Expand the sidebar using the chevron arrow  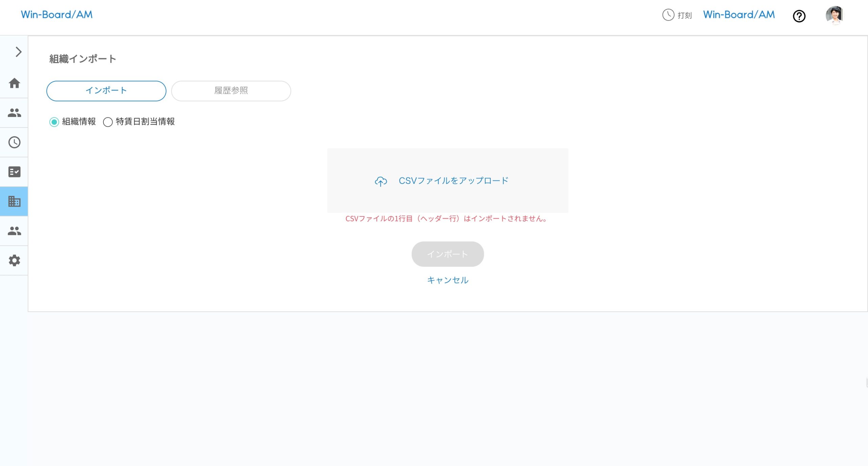18,52
